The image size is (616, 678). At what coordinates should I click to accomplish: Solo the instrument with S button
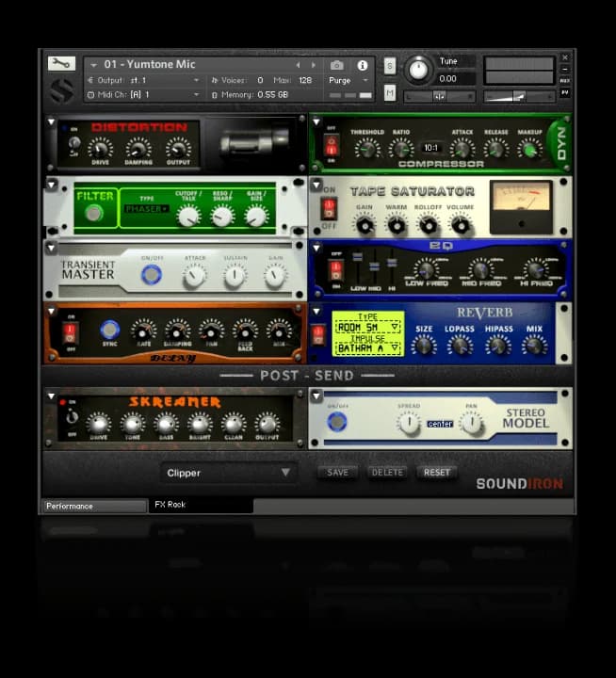coord(390,66)
